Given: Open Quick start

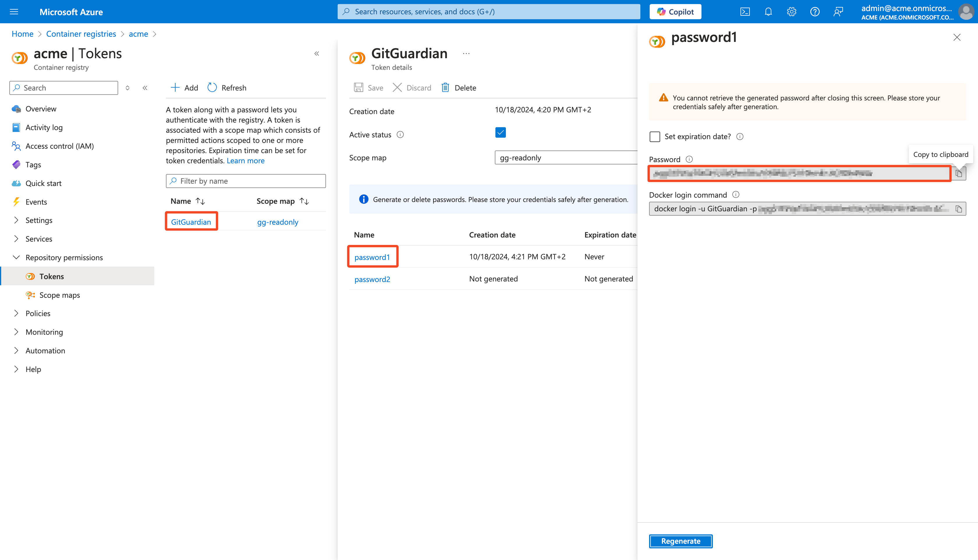Looking at the screenshot, I should click(43, 183).
